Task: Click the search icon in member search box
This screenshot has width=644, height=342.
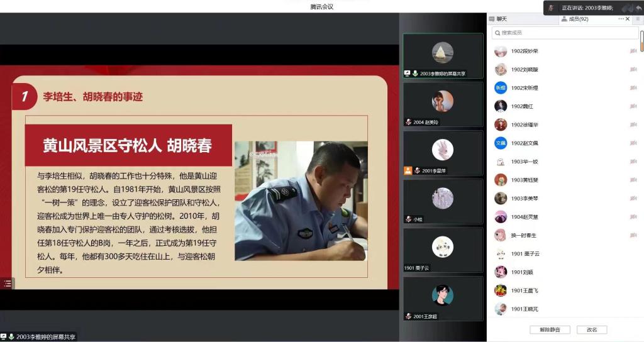Action: click(497, 33)
